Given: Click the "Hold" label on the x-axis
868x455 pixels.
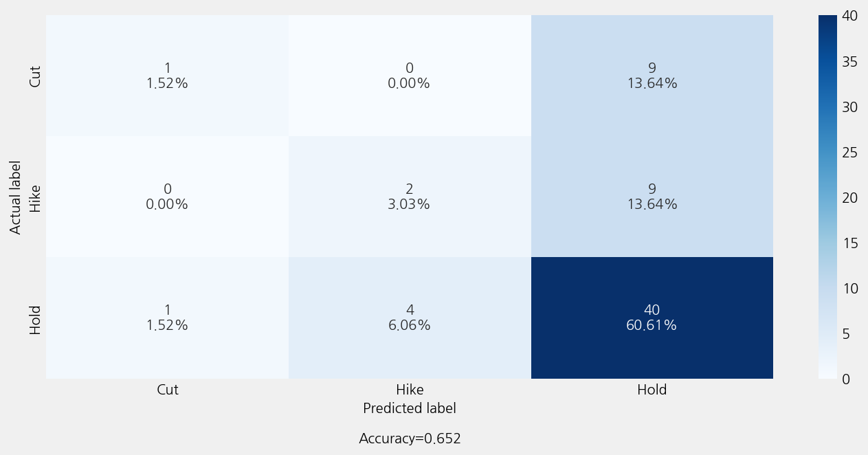Looking at the screenshot, I should coord(652,390).
